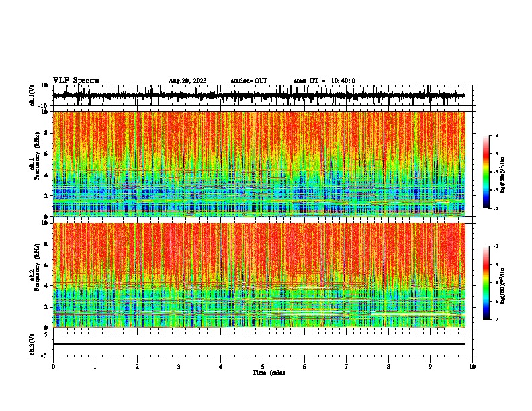The height and width of the screenshot is (411, 532).
Task: Click time axis tick label "8"
Action: tap(388, 367)
